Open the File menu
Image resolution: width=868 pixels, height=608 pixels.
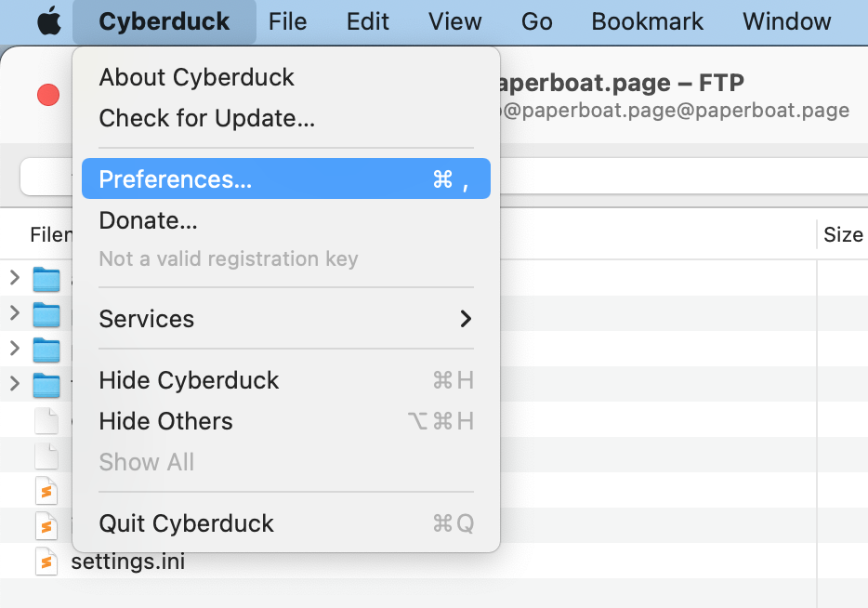287,21
